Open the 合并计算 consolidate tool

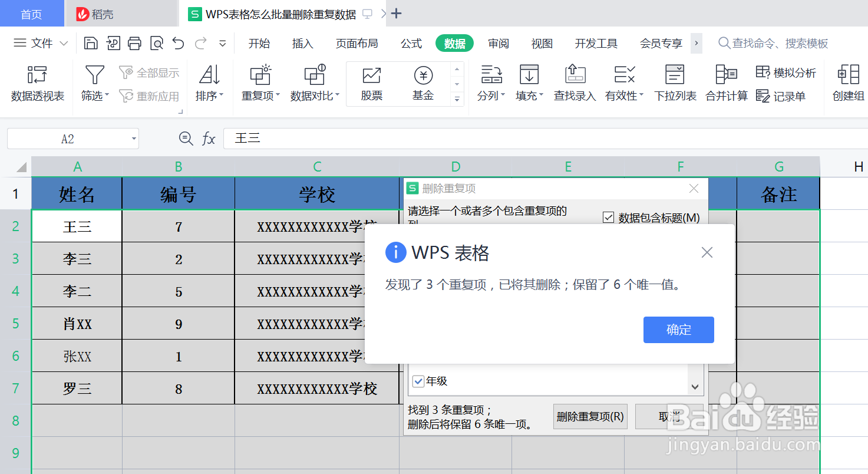point(727,83)
